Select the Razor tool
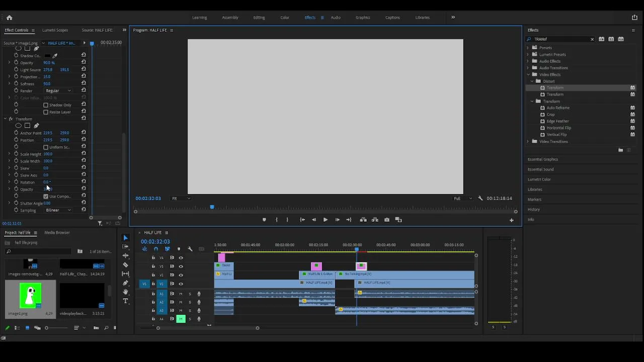The image size is (644, 362). pyautogui.click(x=125, y=265)
